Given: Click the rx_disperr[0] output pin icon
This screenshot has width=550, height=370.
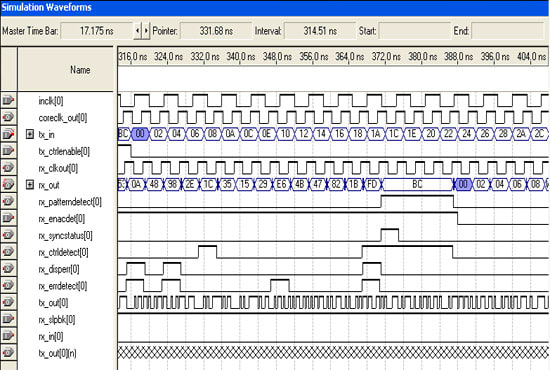Looking at the screenshot, I should 8,269.
